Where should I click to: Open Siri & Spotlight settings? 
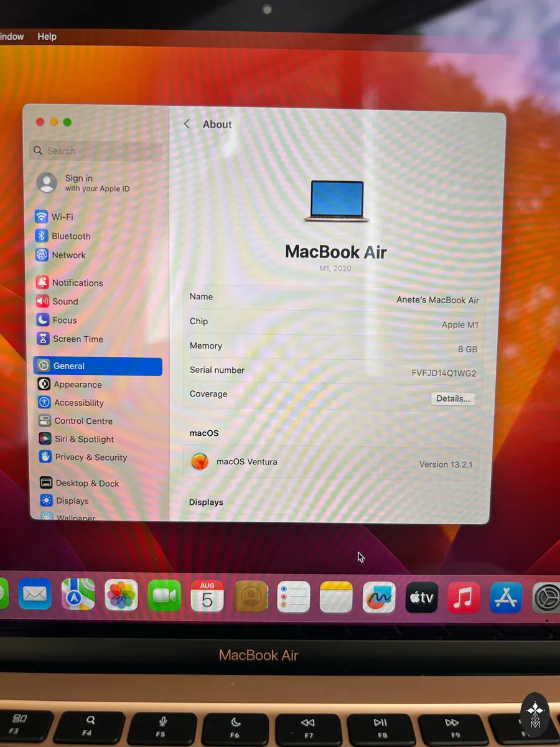(x=76, y=439)
